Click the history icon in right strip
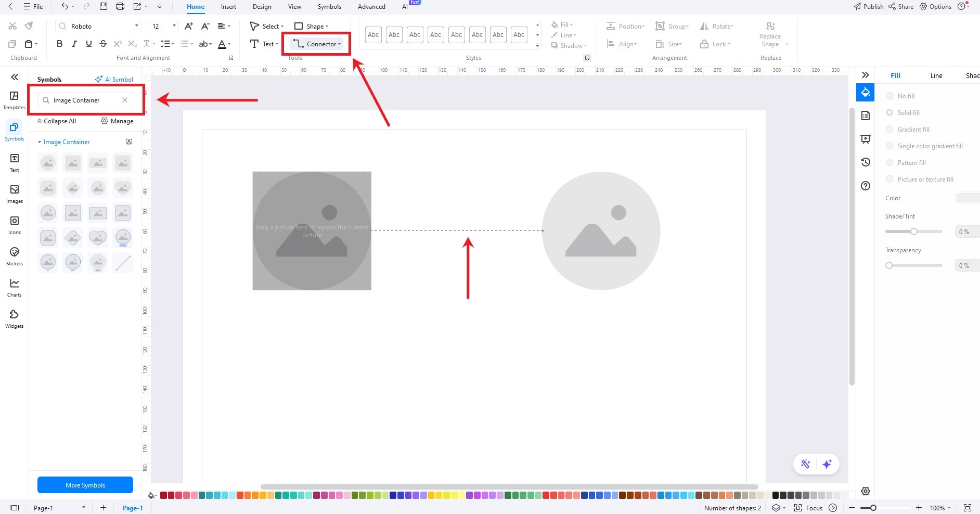The image size is (980, 514). (x=866, y=162)
